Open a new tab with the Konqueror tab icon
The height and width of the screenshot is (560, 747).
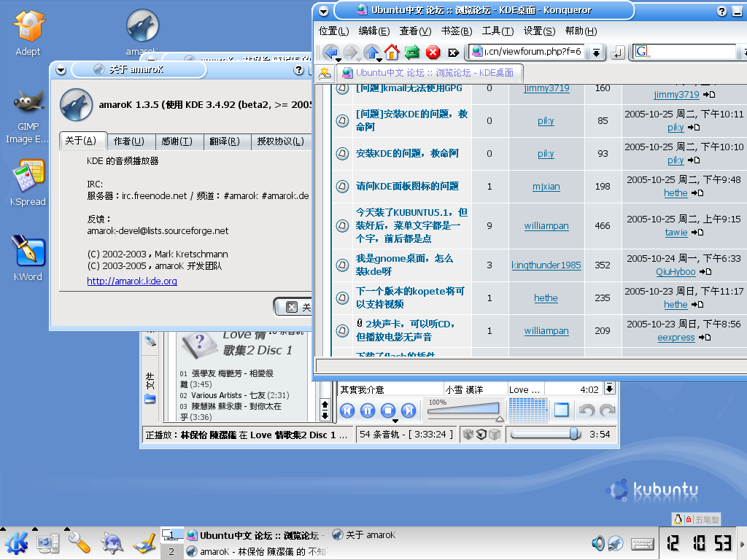click(x=325, y=73)
